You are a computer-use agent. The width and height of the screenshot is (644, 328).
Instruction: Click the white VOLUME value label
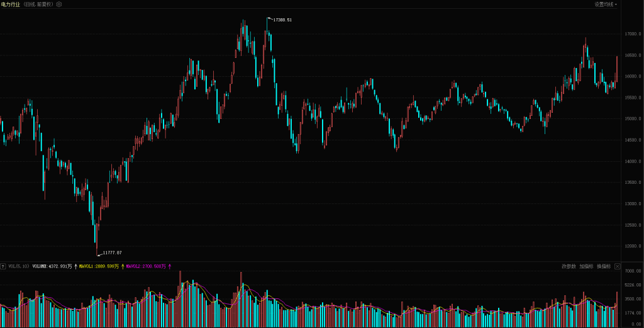coord(52,266)
